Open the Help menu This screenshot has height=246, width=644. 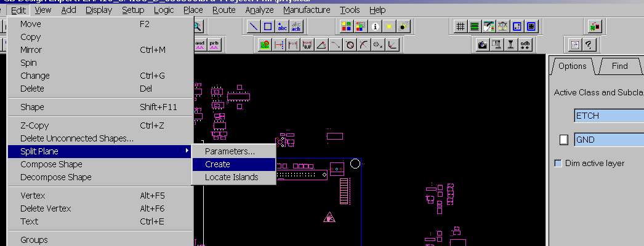pyautogui.click(x=377, y=10)
